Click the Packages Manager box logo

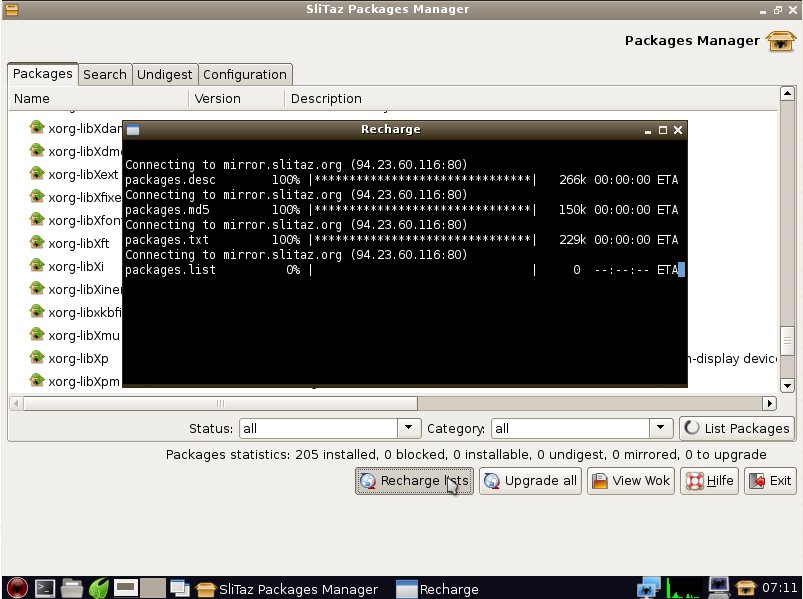pyautogui.click(x=780, y=41)
